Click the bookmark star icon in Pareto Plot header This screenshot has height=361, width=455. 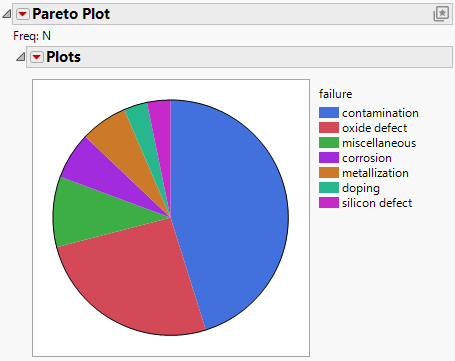coord(441,14)
